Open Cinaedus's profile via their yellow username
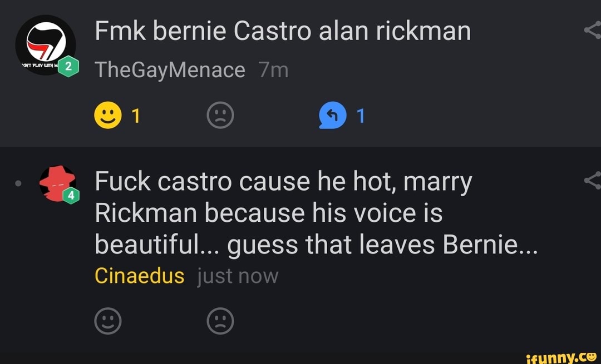The image size is (601, 364). point(139,275)
